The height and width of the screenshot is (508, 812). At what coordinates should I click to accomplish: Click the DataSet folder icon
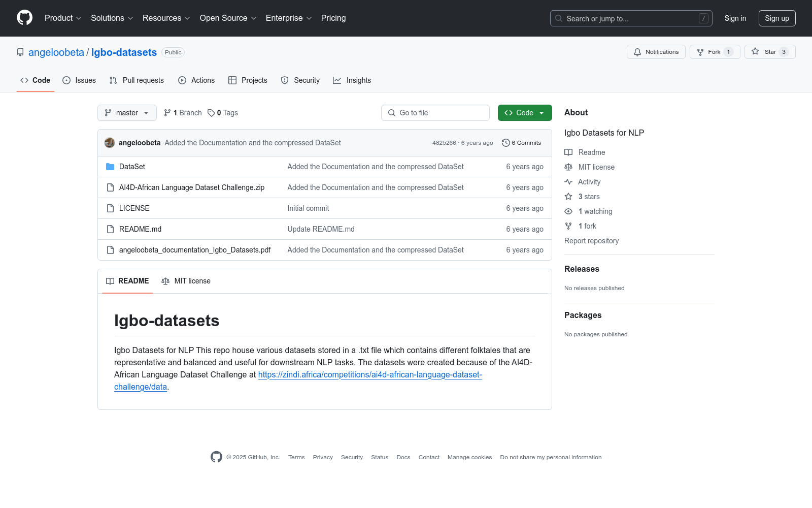point(110,167)
